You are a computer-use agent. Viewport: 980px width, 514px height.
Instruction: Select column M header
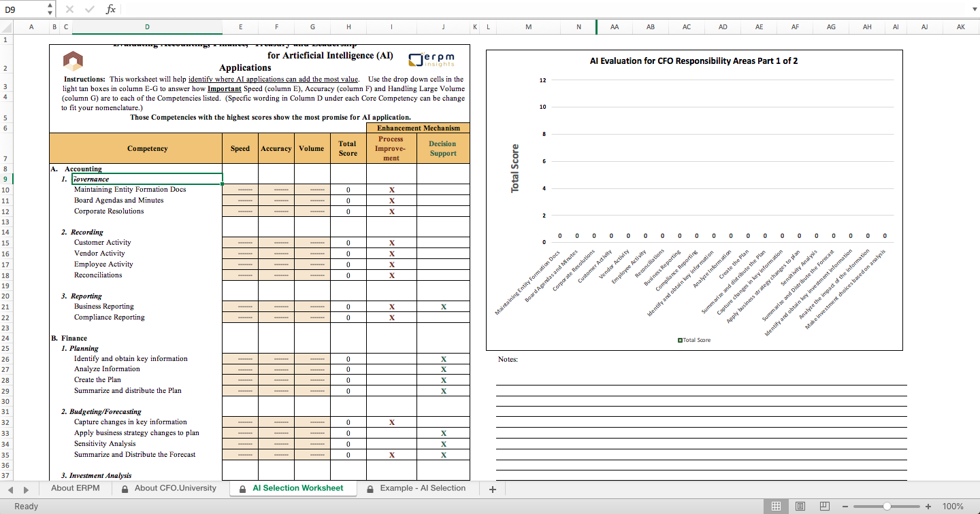coord(529,27)
